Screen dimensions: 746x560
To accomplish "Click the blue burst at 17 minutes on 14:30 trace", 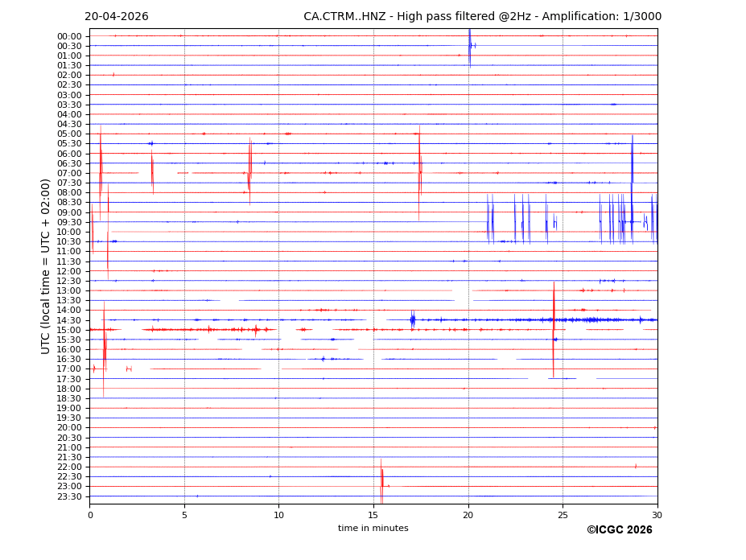I will (x=412, y=319).
